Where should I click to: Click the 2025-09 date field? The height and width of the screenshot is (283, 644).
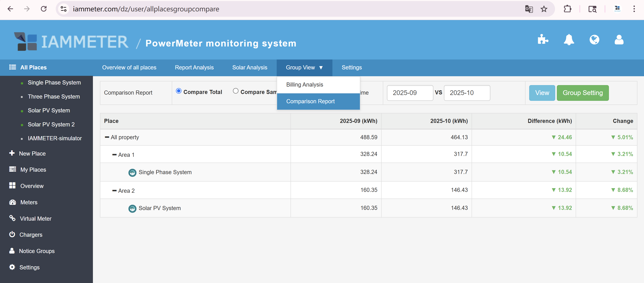coord(410,93)
